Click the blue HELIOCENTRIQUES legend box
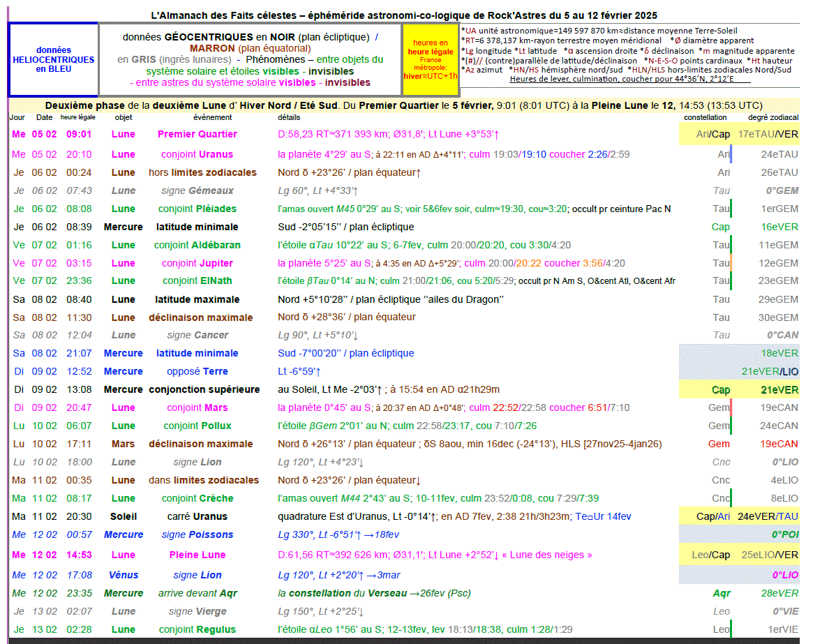Viewport: 813px width, 644px height. (53, 60)
